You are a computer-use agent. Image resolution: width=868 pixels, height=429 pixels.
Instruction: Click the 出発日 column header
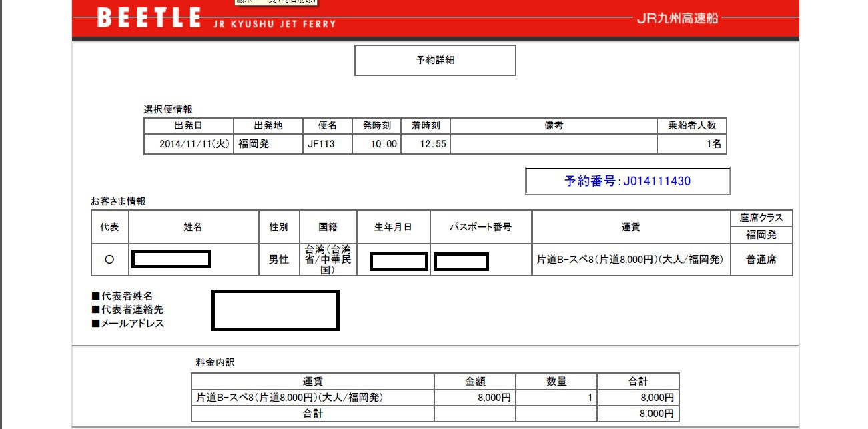click(x=188, y=126)
